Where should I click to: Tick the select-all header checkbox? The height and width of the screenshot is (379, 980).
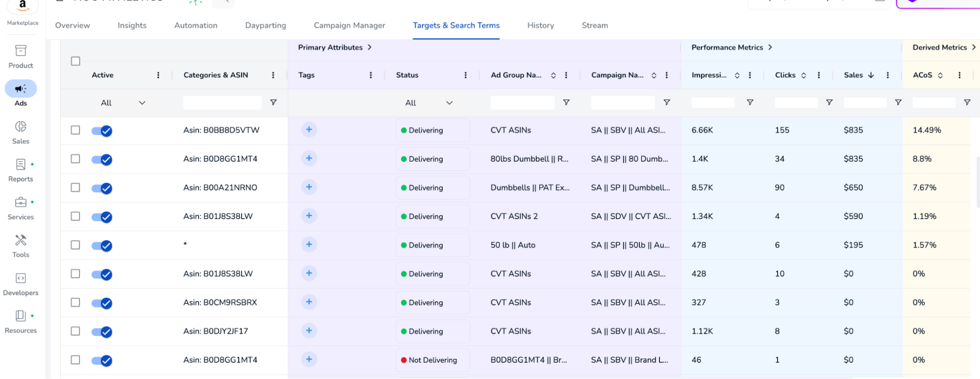point(75,61)
